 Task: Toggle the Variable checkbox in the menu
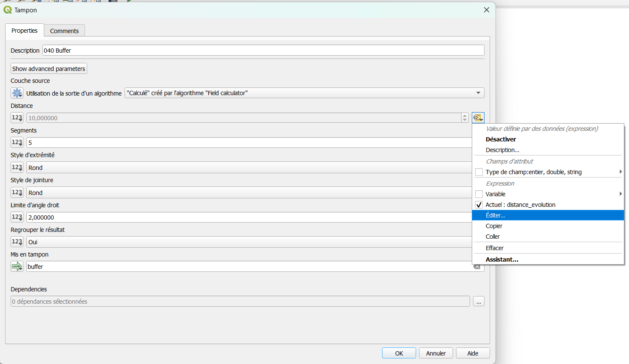[479, 194]
